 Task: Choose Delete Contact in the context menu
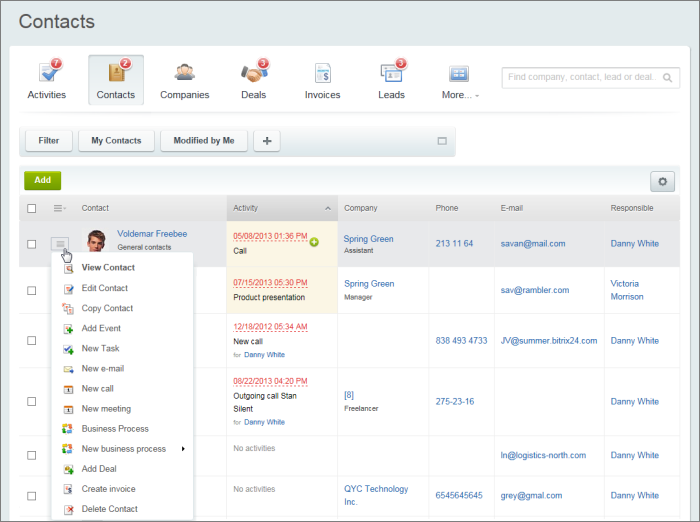109,509
